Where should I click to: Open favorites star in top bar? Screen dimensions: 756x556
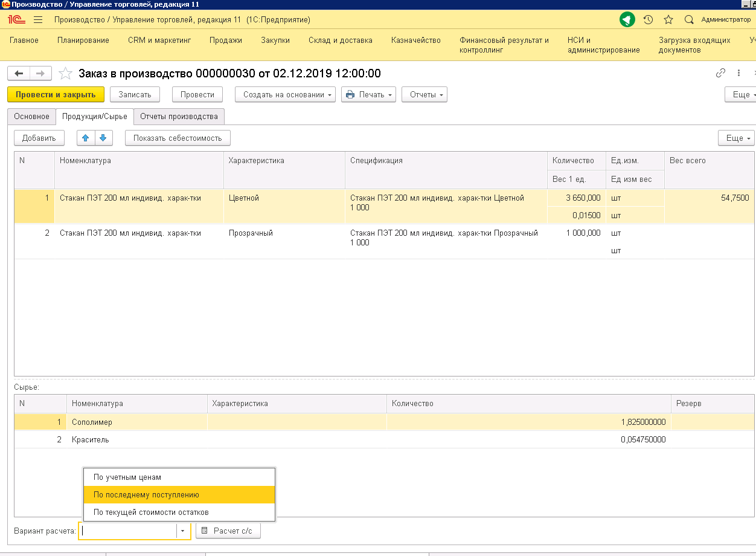[x=668, y=20]
